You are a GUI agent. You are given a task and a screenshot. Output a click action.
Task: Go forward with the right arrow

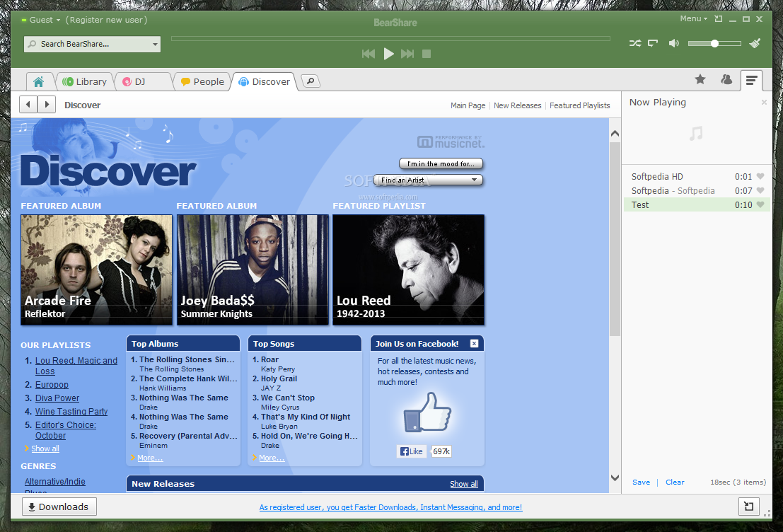[47, 105]
